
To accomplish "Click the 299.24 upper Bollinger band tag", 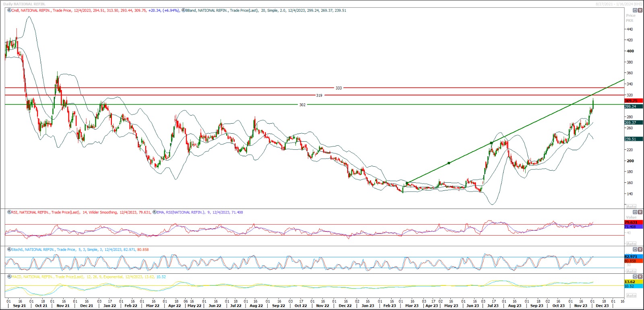I will 633,107.
